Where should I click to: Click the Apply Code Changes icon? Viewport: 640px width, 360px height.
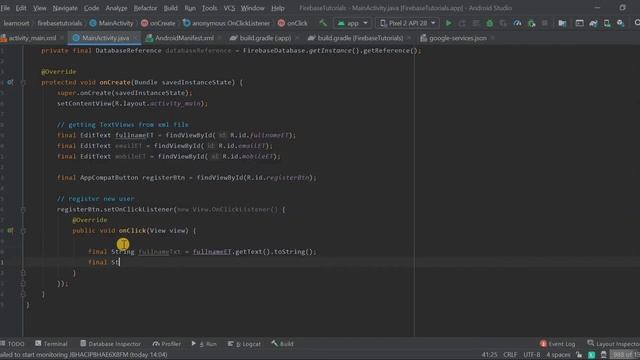coord(476,23)
